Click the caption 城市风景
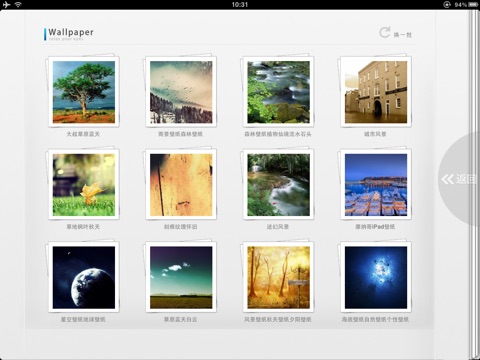Viewport: 480px width, 360px height. point(375,134)
